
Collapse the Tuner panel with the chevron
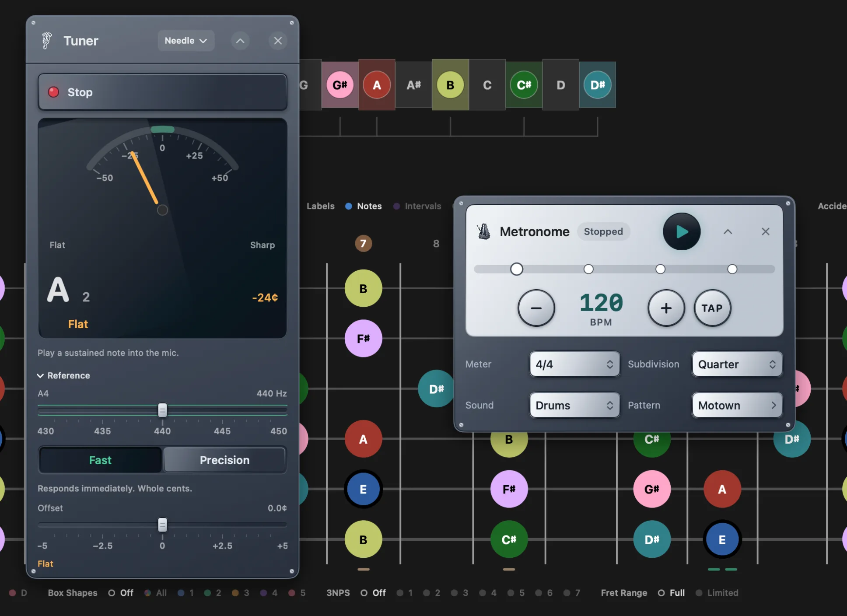pyautogui.click(x=240, y=41)
